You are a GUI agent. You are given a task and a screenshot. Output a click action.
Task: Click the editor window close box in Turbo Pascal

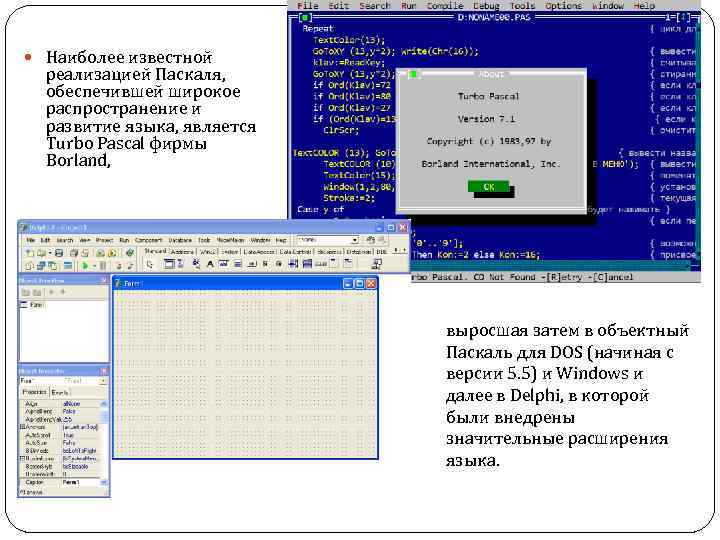coord(305,18)
